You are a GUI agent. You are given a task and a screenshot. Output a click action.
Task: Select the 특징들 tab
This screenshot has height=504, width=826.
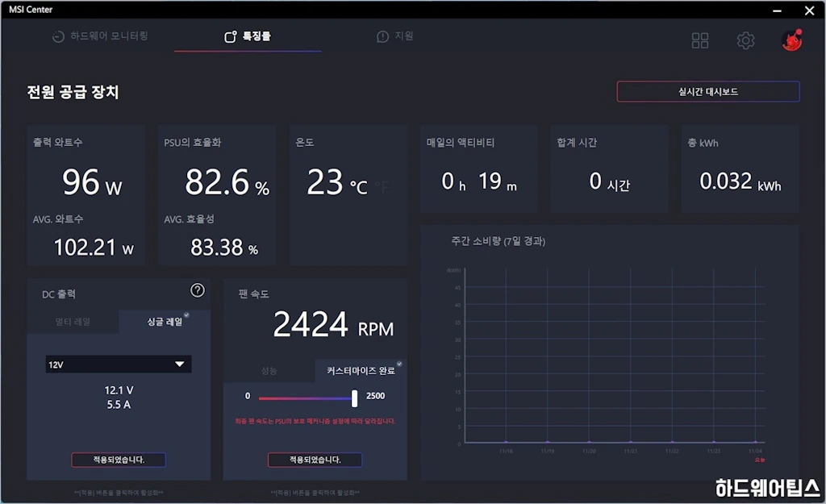click(248, 36)
